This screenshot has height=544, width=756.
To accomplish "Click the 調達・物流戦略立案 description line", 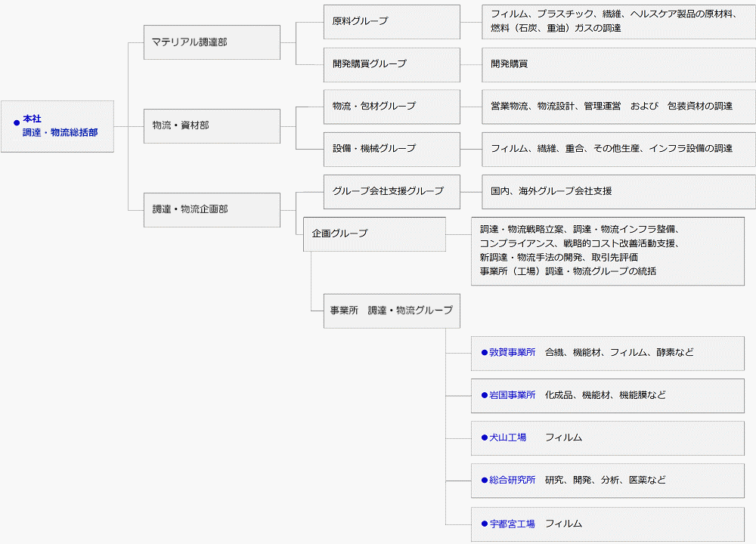I will click(x=580, y=230).
